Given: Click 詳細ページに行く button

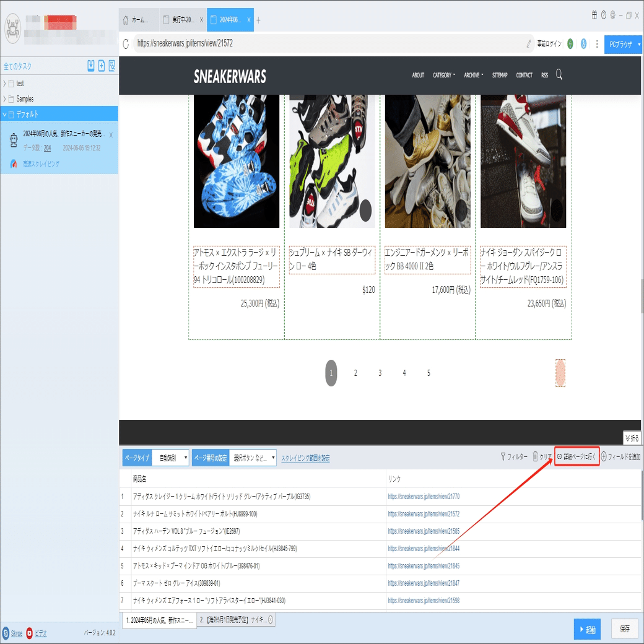Looking at the screenshot, I should (577, 456).
